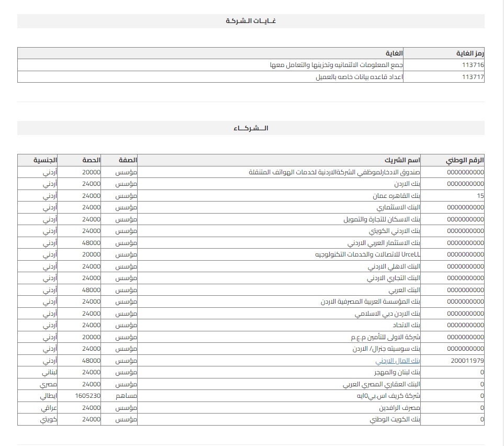Click the nationality cell لبناني

50,373
